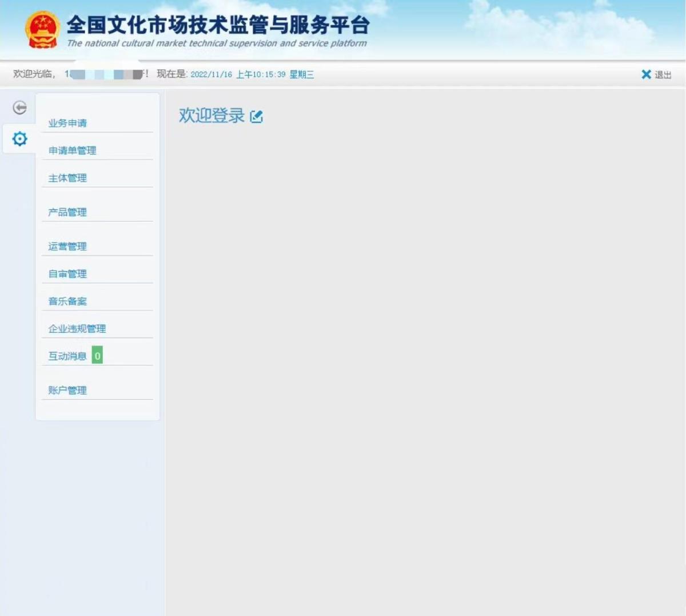
Task: Go to 自审管理
Action: [67, 274]
